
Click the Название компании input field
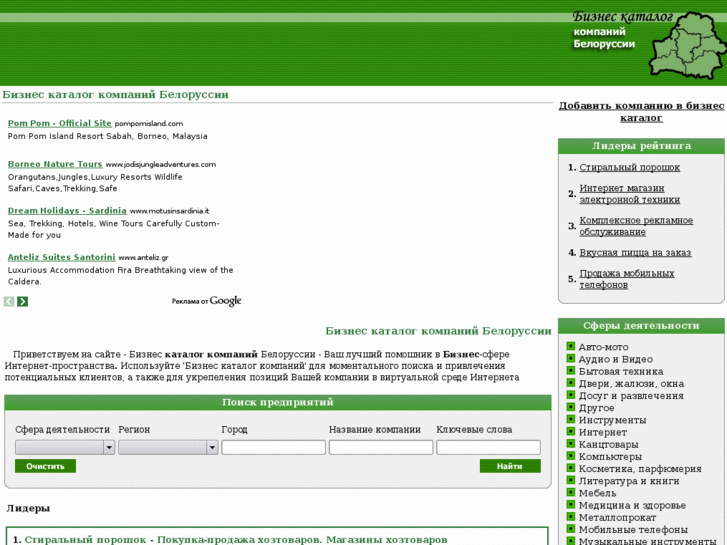[381, 447]
